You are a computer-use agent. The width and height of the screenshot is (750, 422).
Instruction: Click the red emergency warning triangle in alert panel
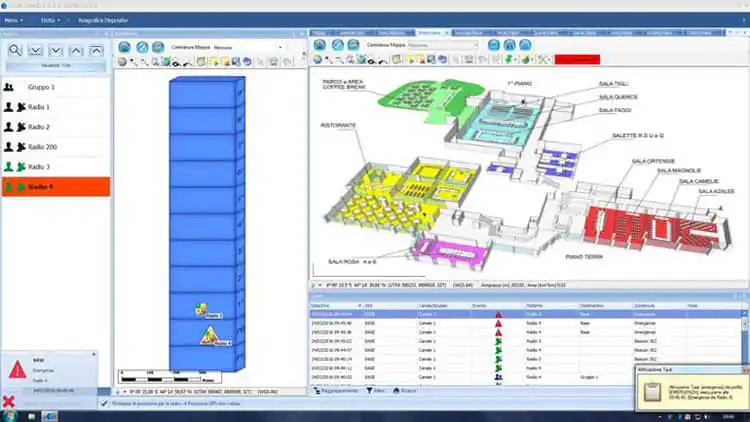[x=17, y=370]
